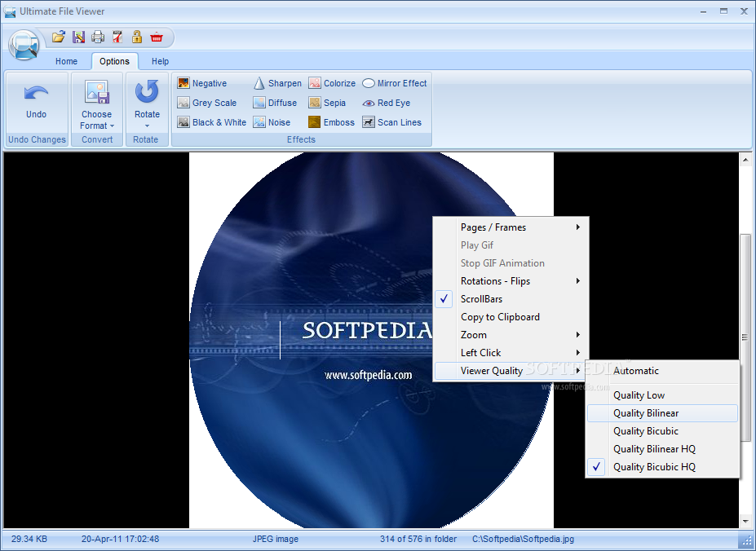Click the file path in status bar
Image resolution: width=756 pixels, height=551 pixels.
coord(523,539)
